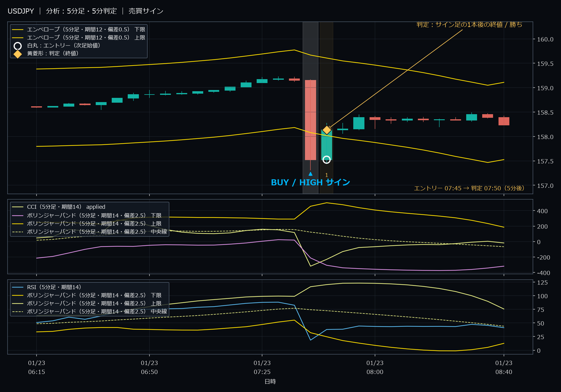Click the 判定：サイン足の1本後の終値 / 勝ち annotation
561x392 pixels.
click(469, 24)
